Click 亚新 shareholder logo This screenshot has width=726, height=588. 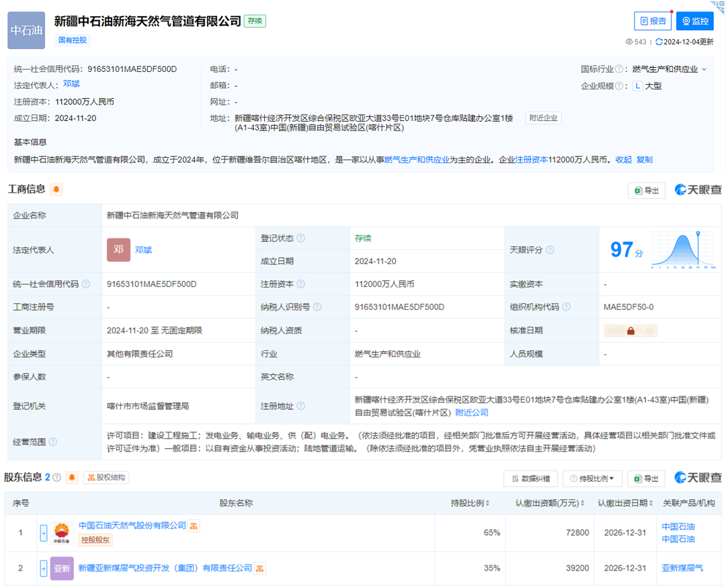(x=62, y=568)
